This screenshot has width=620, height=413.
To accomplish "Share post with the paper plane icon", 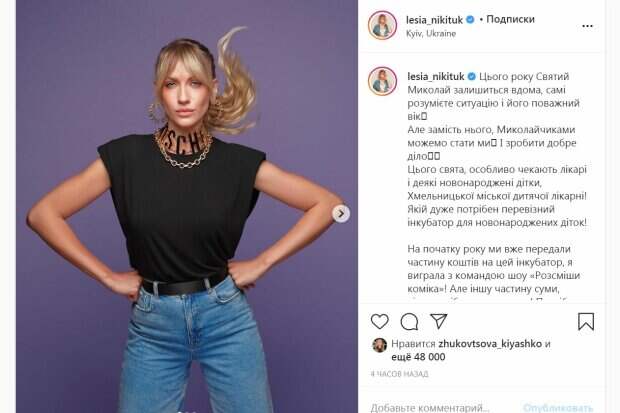I will 439,321.
